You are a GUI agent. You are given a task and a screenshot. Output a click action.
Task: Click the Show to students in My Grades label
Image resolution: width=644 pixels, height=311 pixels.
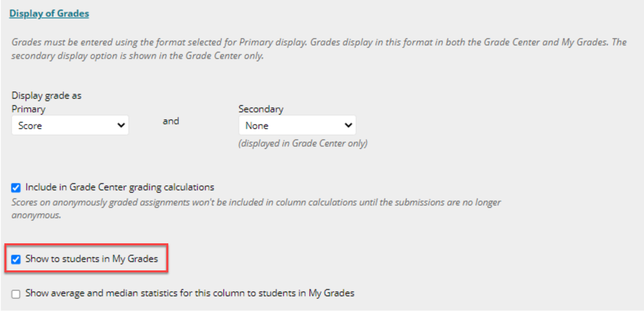[x=92, y=259]
